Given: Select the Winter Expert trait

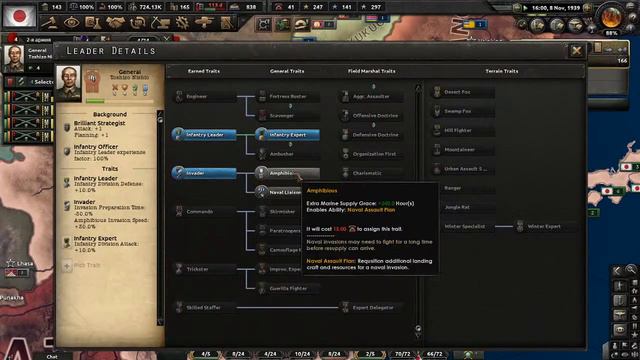Looking at the screenshot, I should [546, 226].
